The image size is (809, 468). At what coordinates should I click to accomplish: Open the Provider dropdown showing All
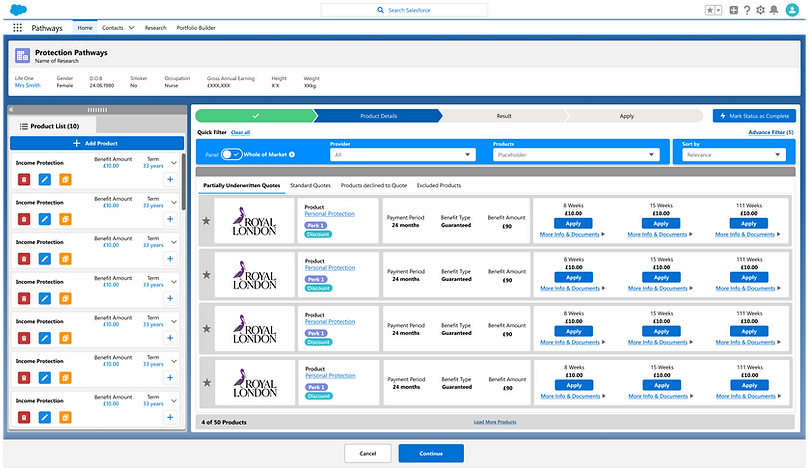(402, 154)
